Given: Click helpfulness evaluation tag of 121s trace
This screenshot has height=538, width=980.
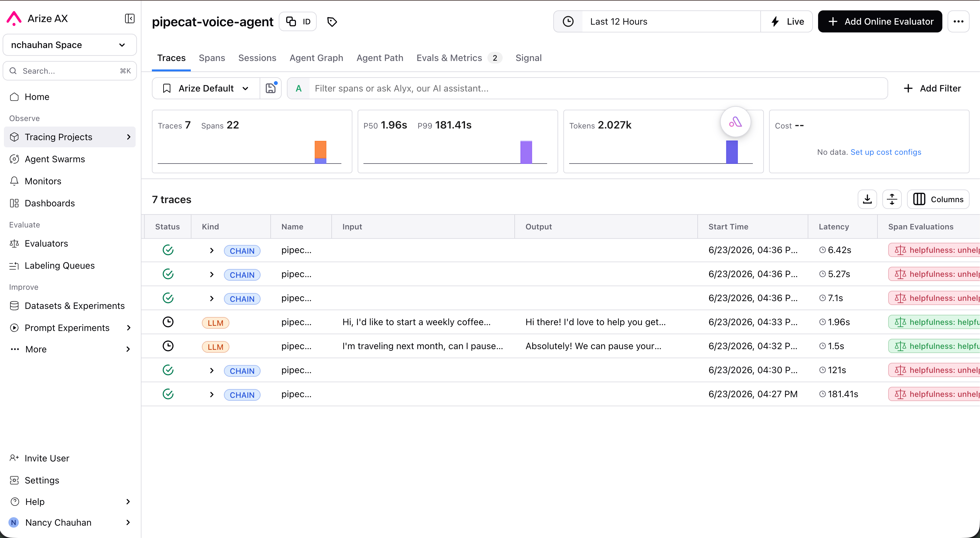Looking at the screenshot, I should [934, 370].
